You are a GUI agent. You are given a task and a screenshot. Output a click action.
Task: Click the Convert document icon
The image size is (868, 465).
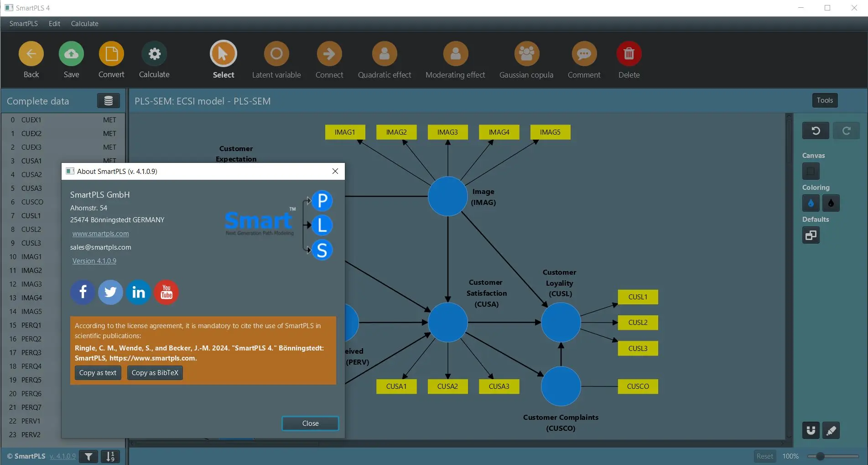(x=111, y=54)
